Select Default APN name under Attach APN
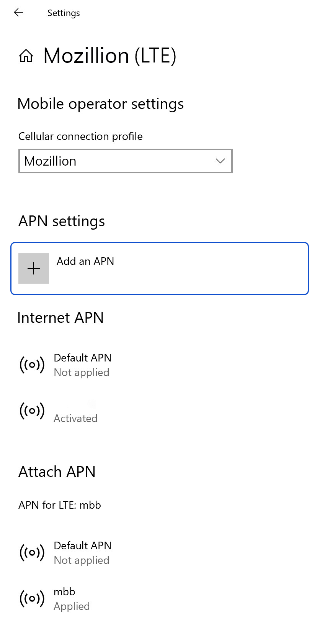This screenshot has height=644, width=330. (x=83, y=545)
